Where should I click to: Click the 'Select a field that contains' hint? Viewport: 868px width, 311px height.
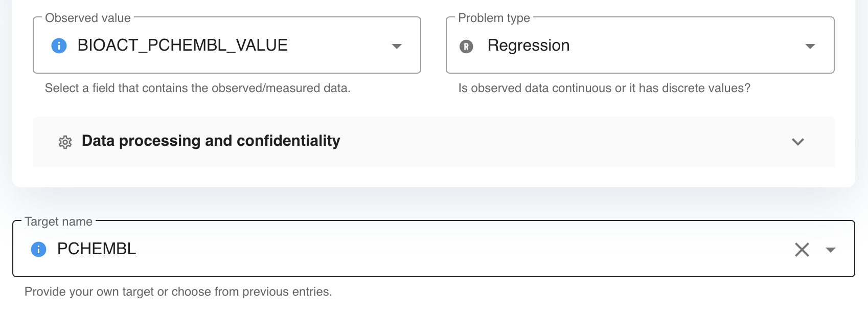coord(197,88)
